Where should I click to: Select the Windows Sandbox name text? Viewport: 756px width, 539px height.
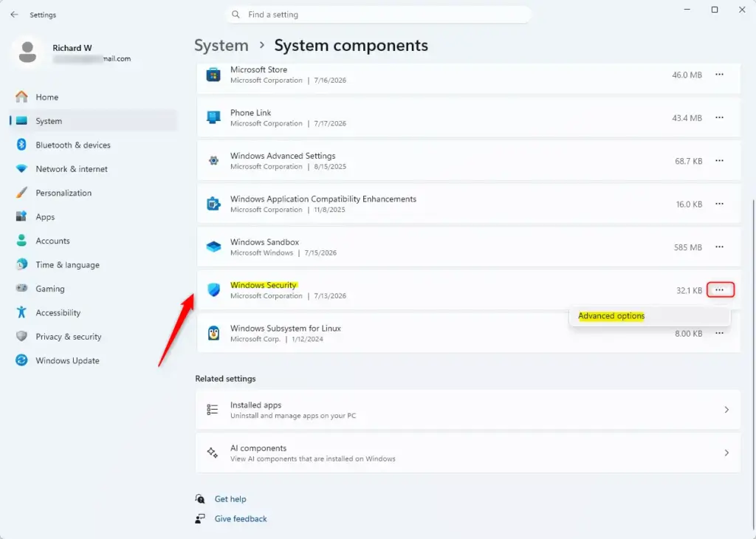point(265,242)
